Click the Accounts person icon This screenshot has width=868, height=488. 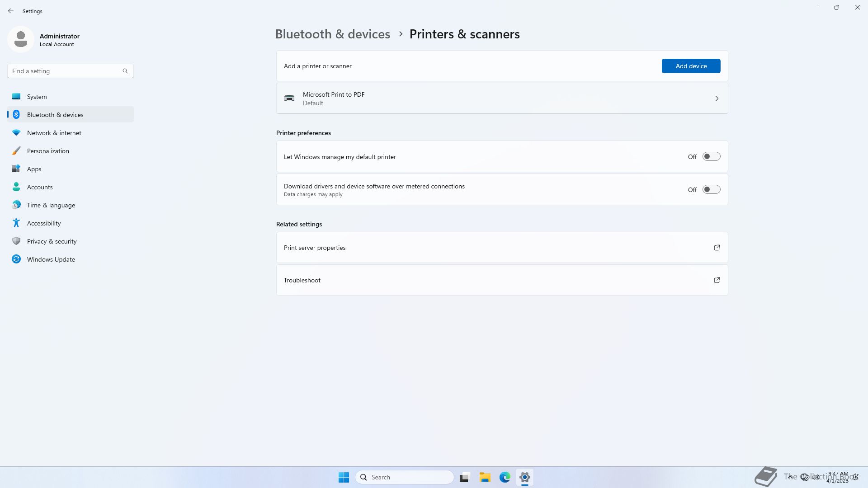pos(16,187)
